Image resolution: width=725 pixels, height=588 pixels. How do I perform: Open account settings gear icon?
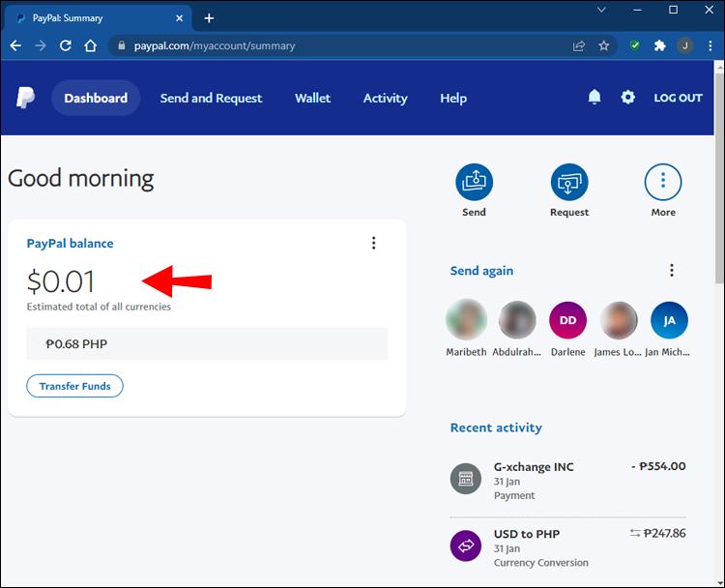(628, 98)
